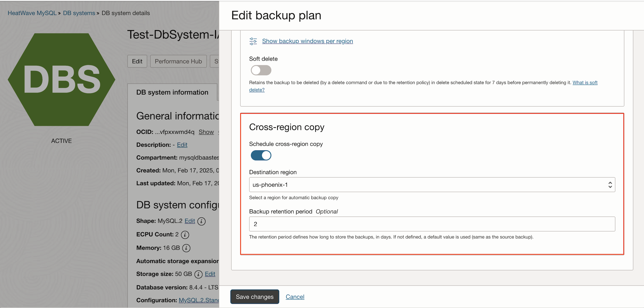Click the Cancel link
This screenshot has height=308, width=644.
(x=295, y=296)
